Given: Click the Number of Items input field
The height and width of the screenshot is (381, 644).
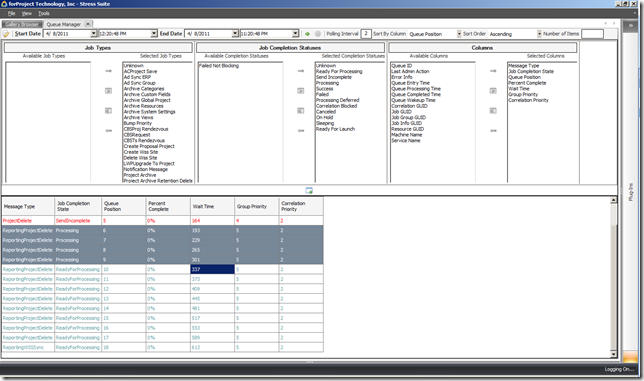Looking at the screenshot, I should click(x=592, y=34).
